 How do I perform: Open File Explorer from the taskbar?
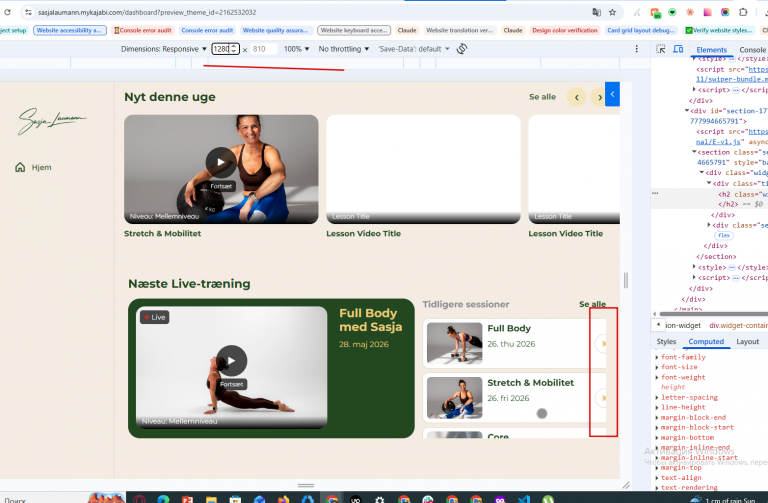[211, 499]
